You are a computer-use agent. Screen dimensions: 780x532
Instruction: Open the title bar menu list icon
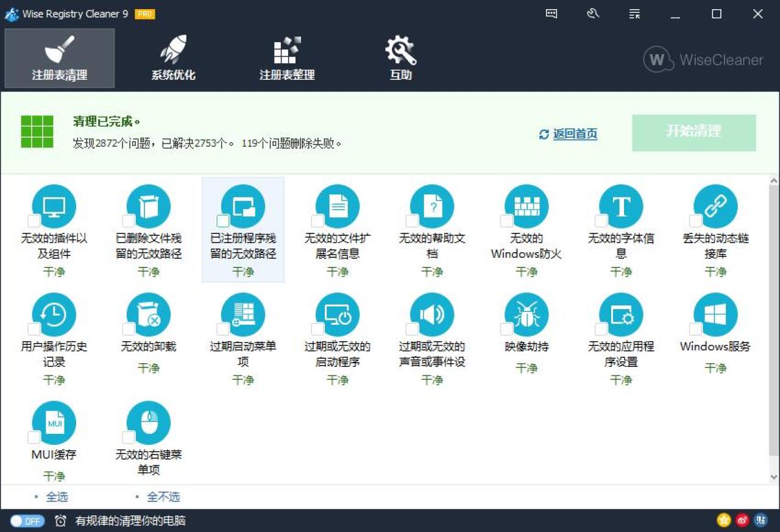click(634, 13)
